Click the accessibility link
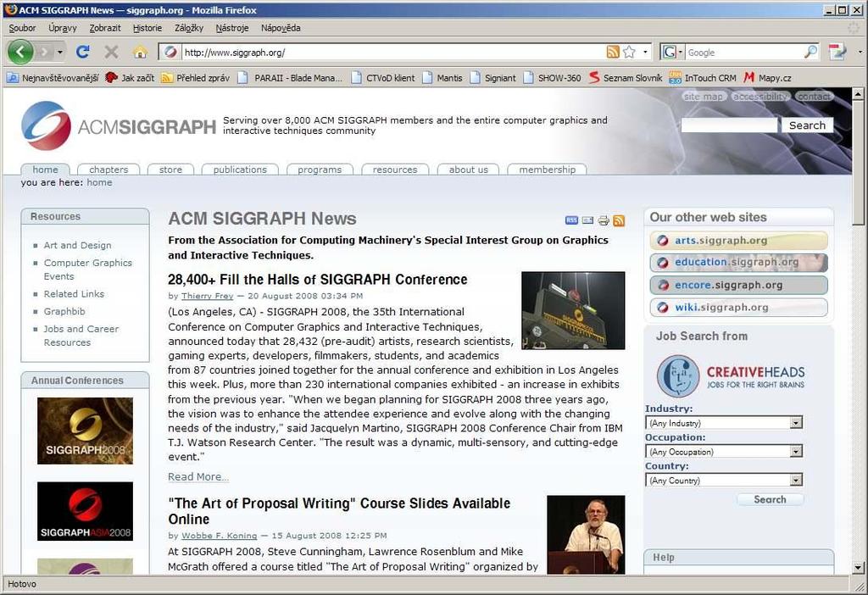868x595 pixels. tap(760, 97)
